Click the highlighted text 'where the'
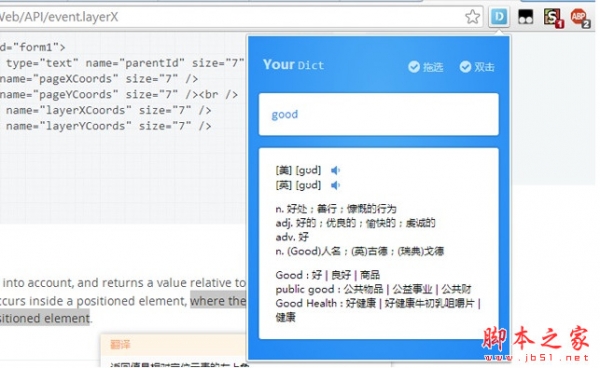The width and height of the screenshot is (600, 368). tap(218, 301)
